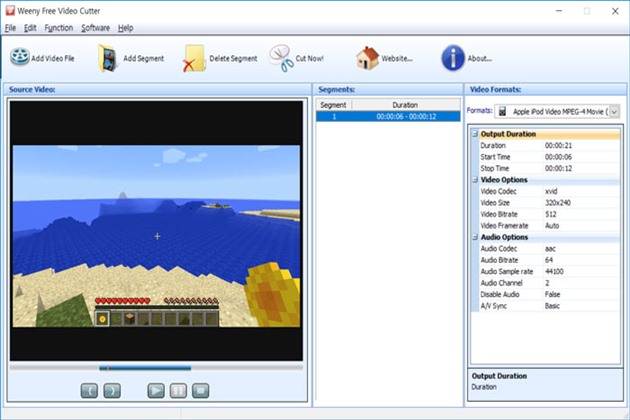The width and height of the screenshot is (630, 420).
Task: Click the Website... label
Action: click(x=397, y=58)
